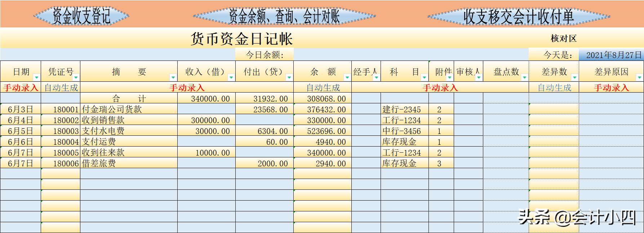Select voucher number 180005
Image resolution: width=644 pixels, height=233 pixels.
61,152
